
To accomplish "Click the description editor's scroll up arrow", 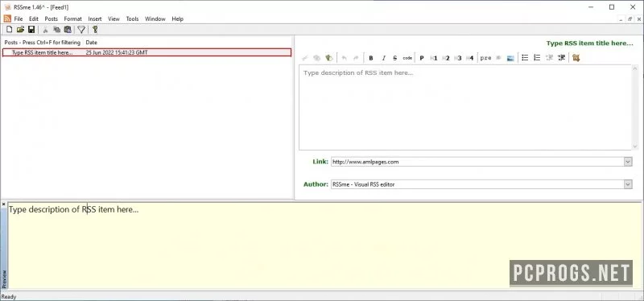I will tap(635, 68).
